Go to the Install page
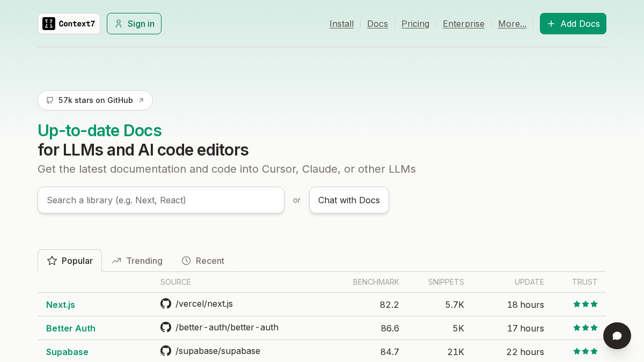The width and height of the screenshot is (644, 362). point(341,24)
